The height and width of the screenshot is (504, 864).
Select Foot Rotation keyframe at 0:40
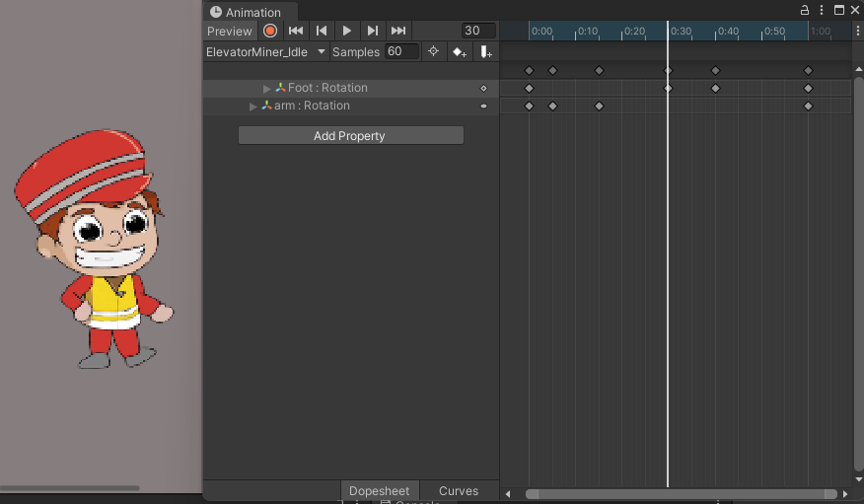pos(715,88)
